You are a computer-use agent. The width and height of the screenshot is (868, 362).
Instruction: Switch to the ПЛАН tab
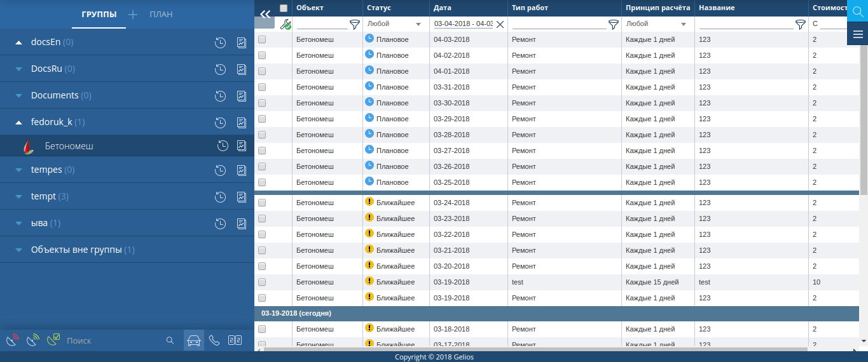coord(161,14)
